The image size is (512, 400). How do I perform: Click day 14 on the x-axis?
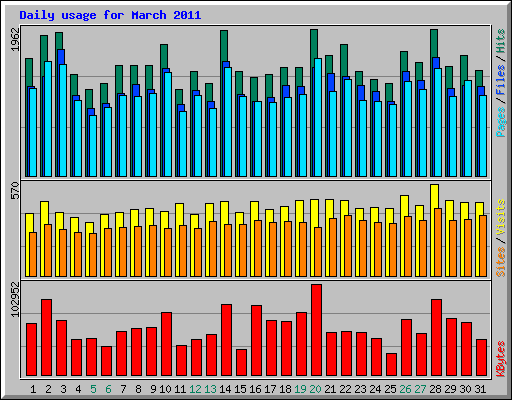[225, 389]
